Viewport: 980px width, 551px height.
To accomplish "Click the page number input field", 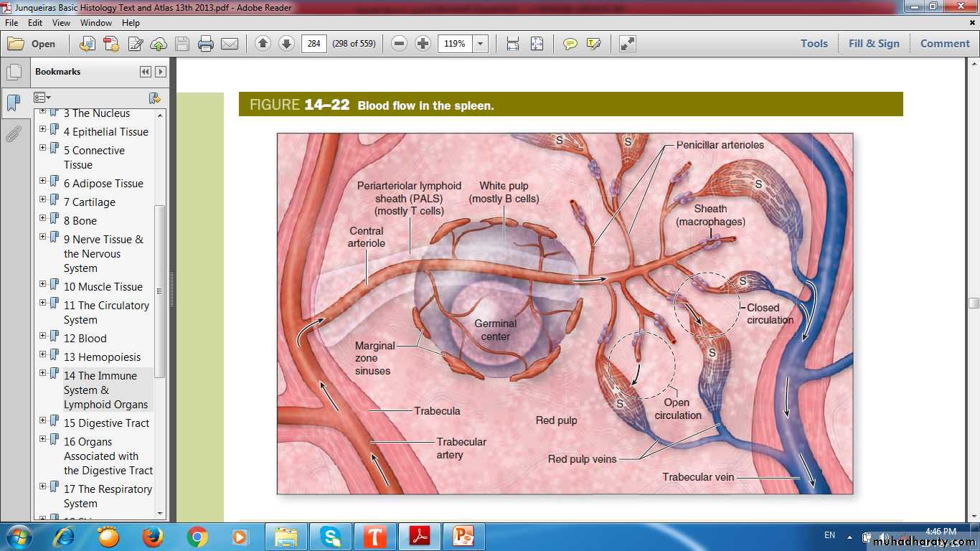I will [314, 44].
